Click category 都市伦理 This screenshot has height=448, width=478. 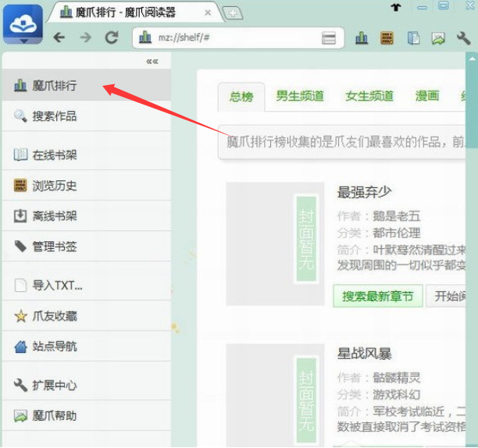tap(397, 233)
